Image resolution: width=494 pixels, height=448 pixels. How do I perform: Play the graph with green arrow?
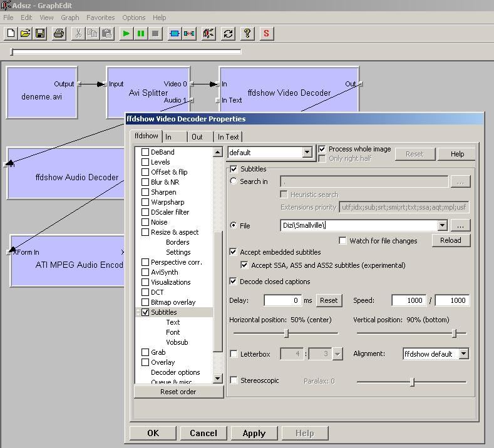(126, 33)
